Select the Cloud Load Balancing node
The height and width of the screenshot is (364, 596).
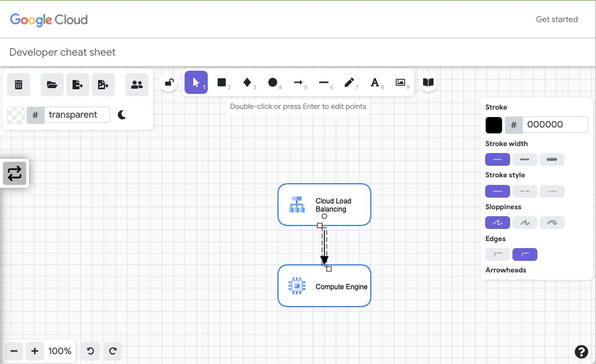[324, 205]
